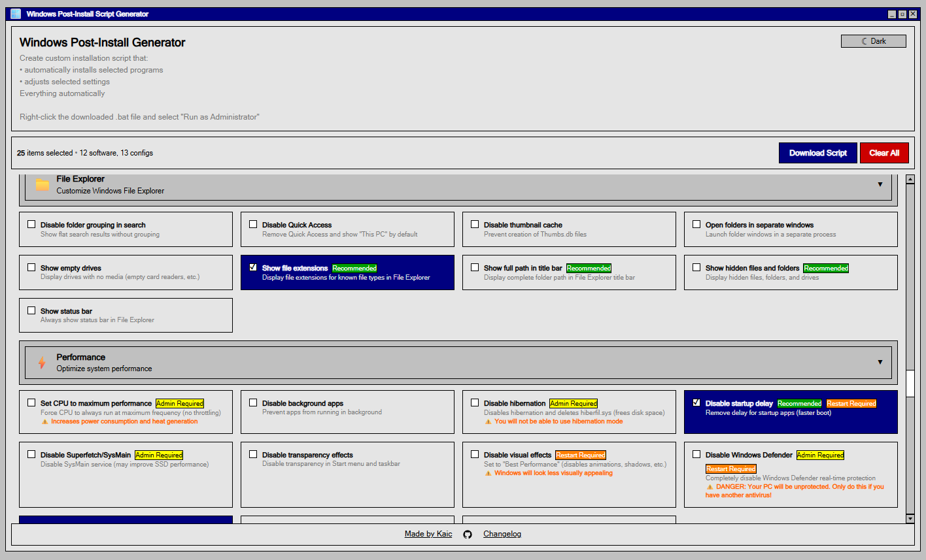Check the Disable Windows Defender box
The height and width of the screenshot is (560, 926).
pos(696,454)
